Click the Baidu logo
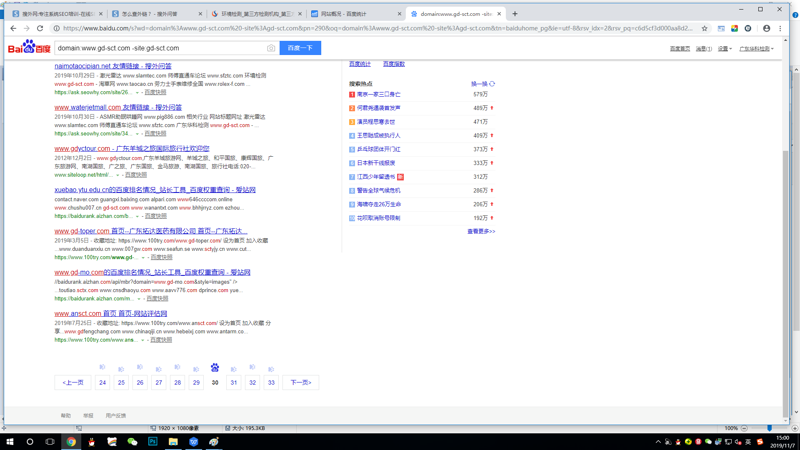800x450 pixels. 29,48
